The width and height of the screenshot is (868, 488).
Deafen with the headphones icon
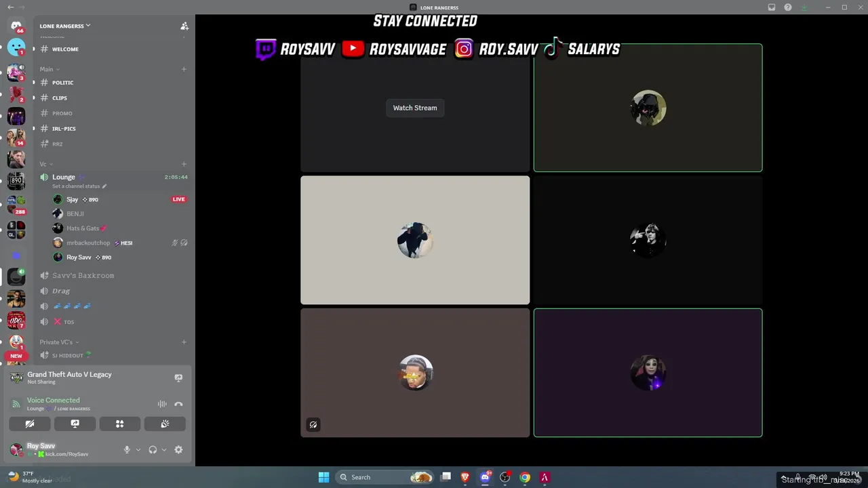(x=153, y=449)
